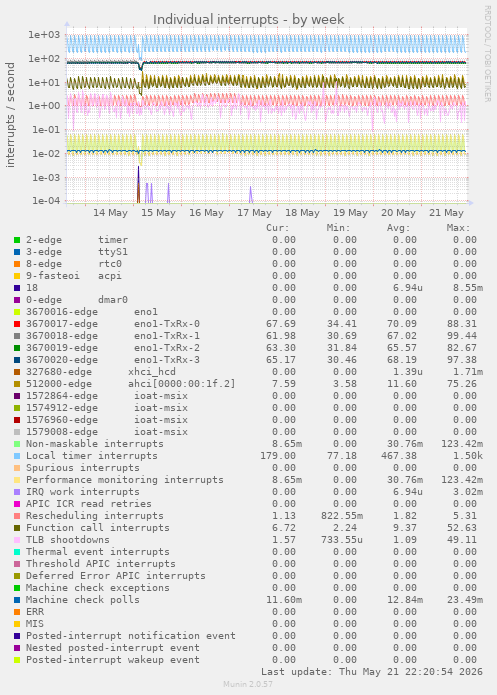Click the gold ahci 512000-edge swatch
Viewport: 497px width, 695px height.
tap(17, 384)
